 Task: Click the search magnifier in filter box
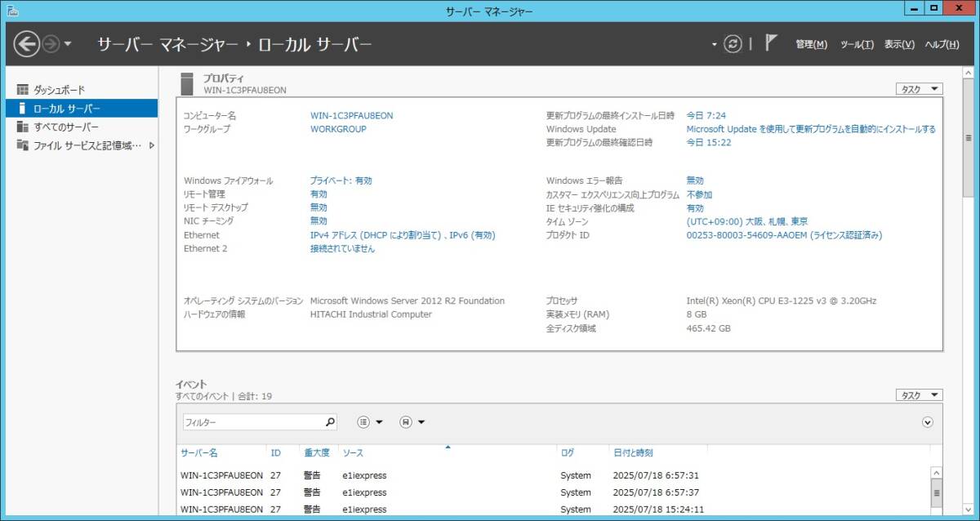[330, 422]
